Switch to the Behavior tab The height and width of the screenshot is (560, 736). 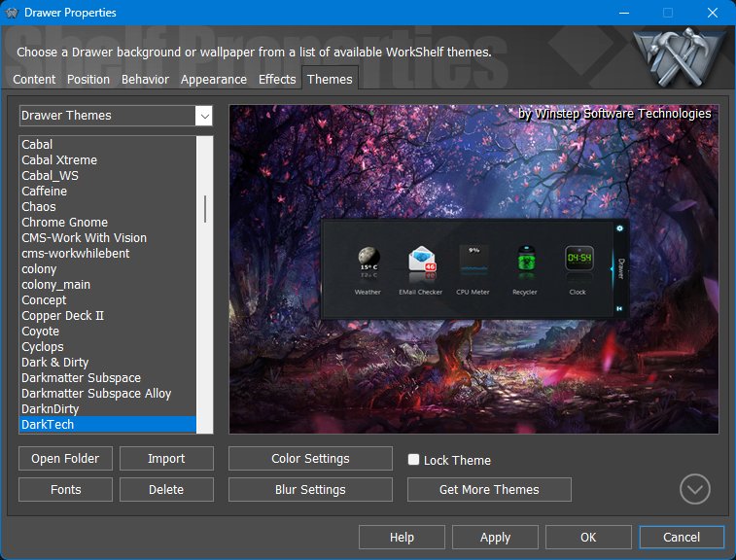145,80
